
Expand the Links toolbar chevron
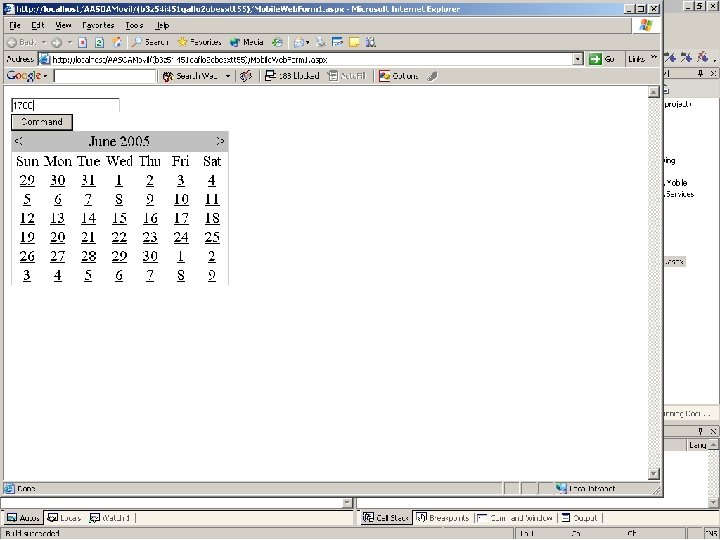pyautogui.click(x=654, y=57)
